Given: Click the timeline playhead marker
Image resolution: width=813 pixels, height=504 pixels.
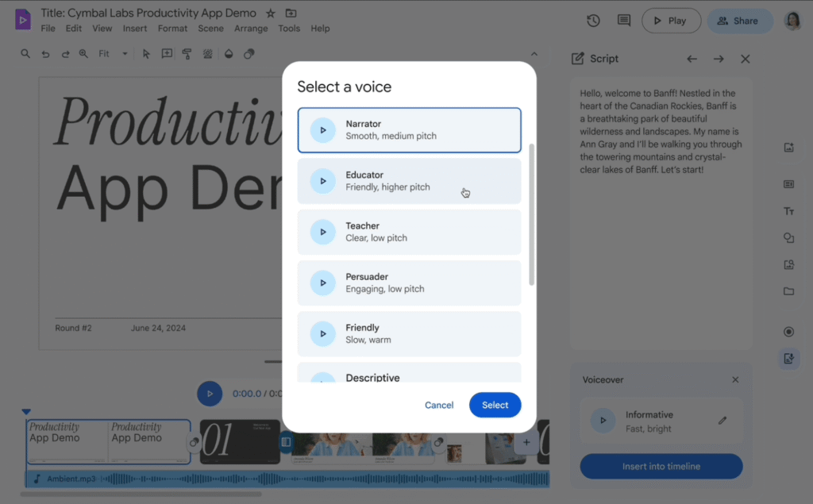Looking at the screenshot, I should pos(26,412).
